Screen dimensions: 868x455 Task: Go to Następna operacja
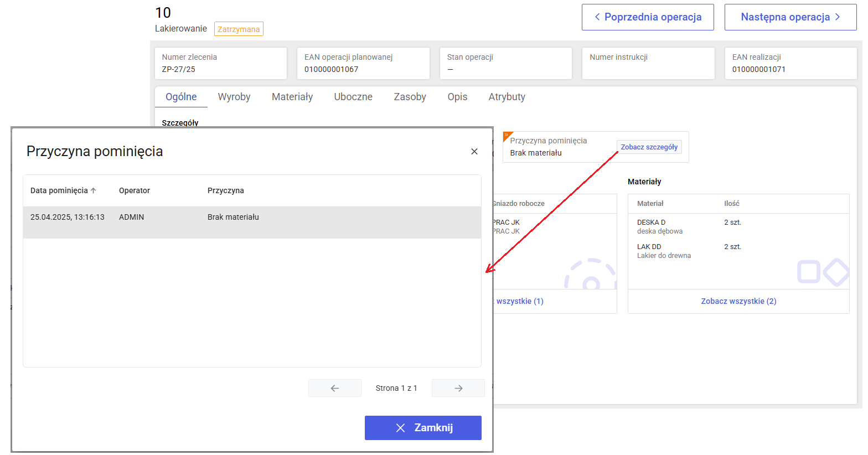tap(790, 17)
